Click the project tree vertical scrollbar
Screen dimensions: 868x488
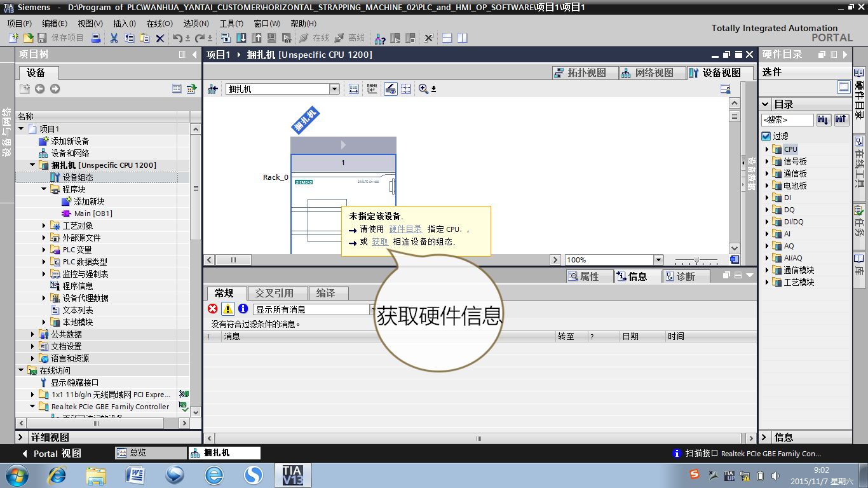[196, 189]
